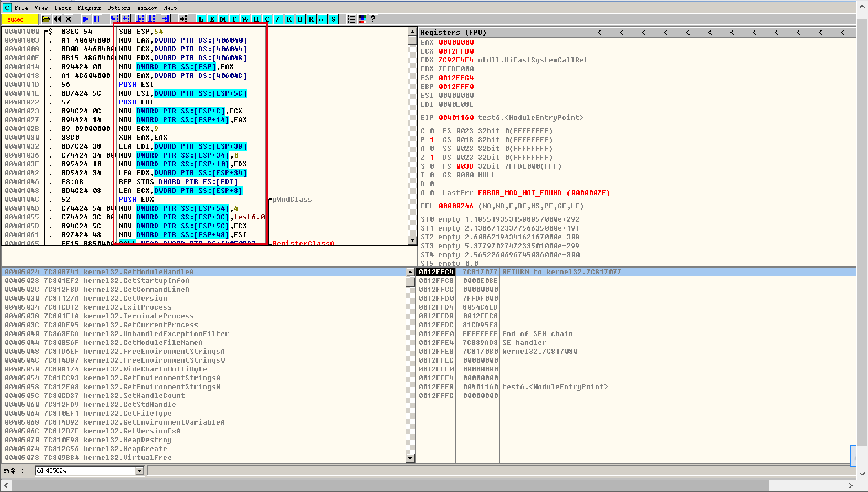The height and width of the screenshot is (492, 868).
Task: Show Call stack via K button
Action: 289,19
